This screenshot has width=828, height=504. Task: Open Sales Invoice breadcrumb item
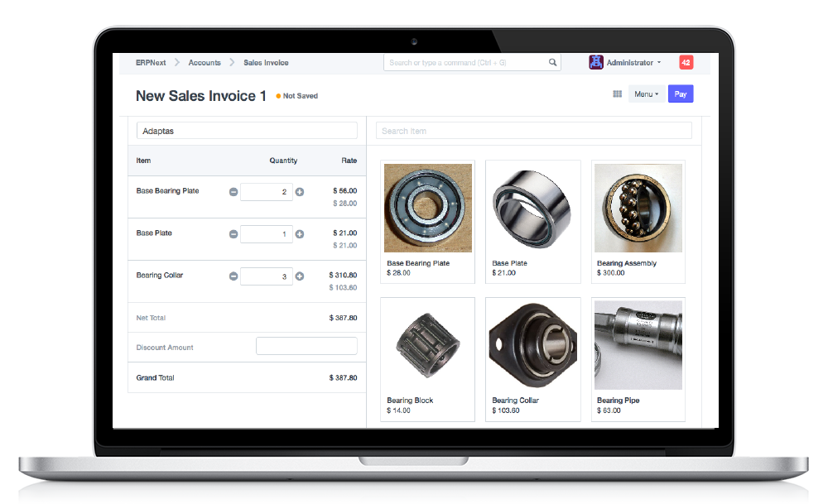point(266,63)
